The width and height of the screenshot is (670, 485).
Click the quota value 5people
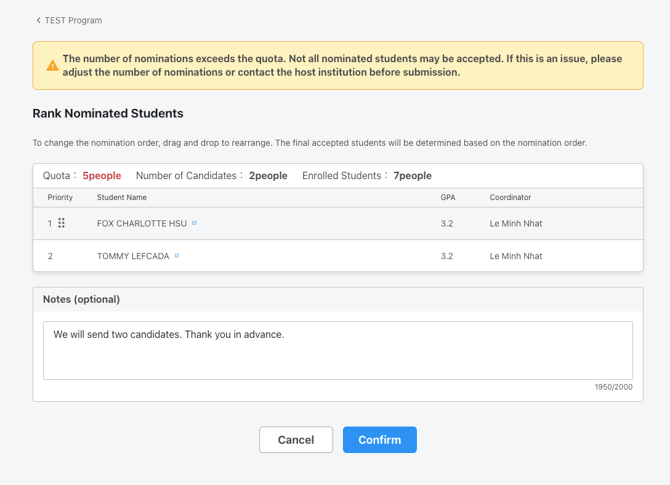pyautogui.click(x=101, y=176)
